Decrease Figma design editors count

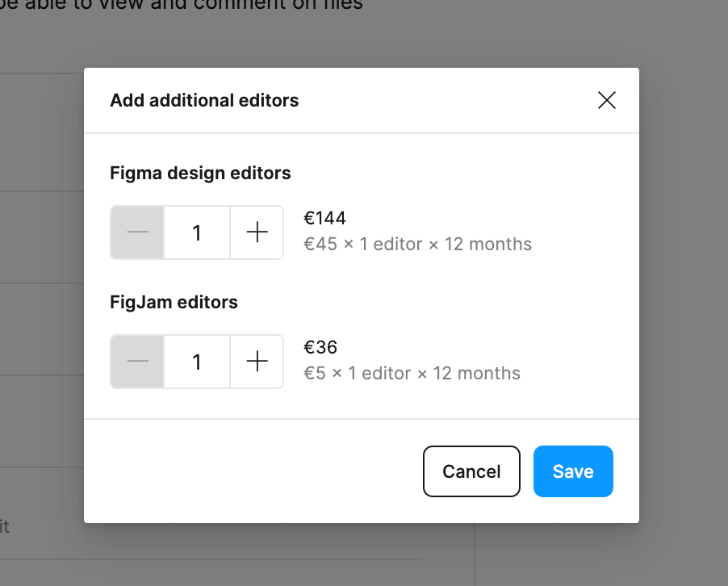click(138, 232)
